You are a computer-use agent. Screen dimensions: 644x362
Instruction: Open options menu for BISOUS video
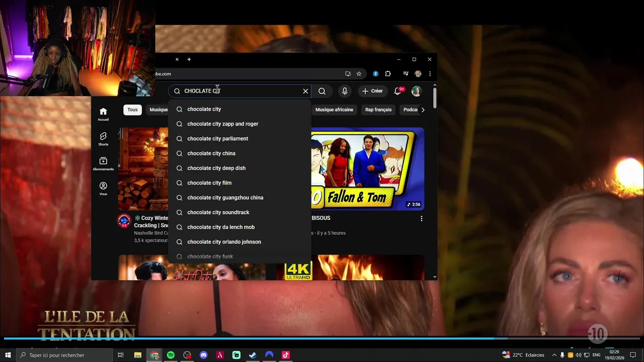pos(422,219)
